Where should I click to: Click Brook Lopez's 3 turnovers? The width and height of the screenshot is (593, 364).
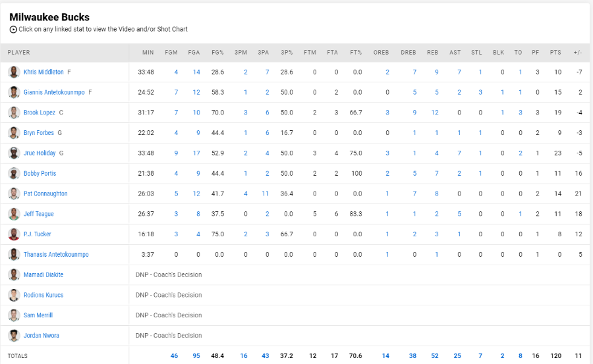(x=521, y=113)
